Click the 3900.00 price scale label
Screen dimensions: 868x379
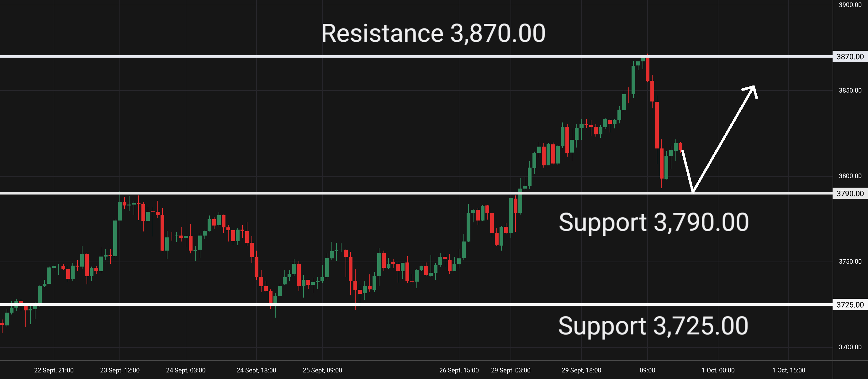pyautogui.click(x=850, y=5)
